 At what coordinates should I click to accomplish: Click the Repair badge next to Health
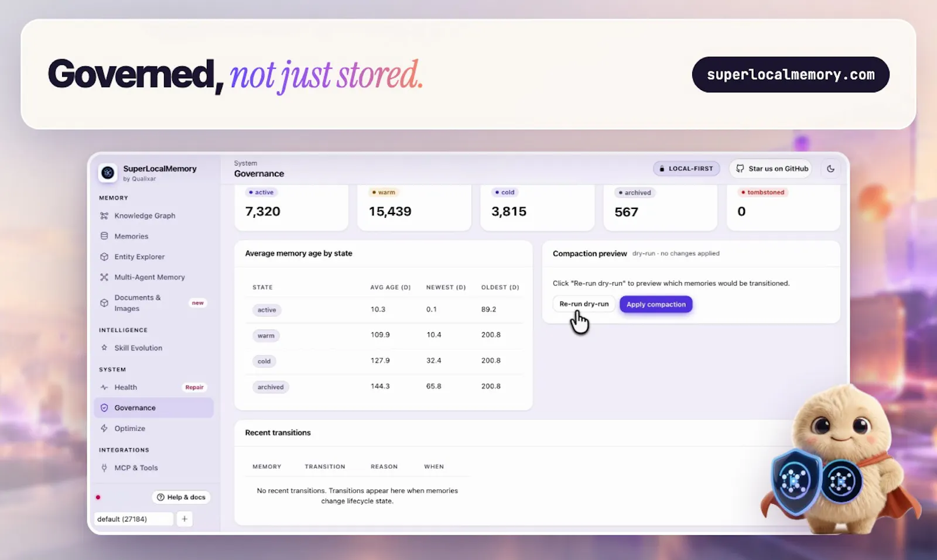point(194,387)
